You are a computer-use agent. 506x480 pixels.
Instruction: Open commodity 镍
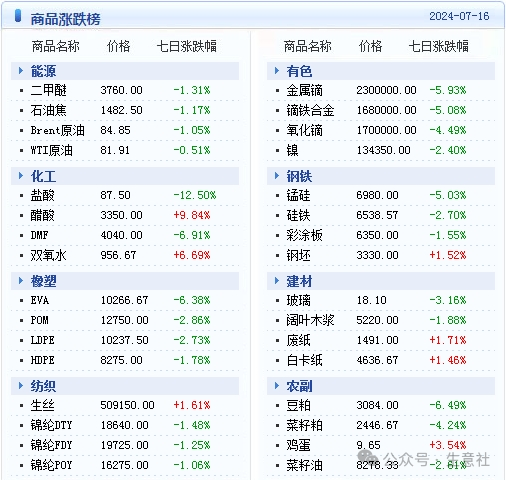[292, 150]
